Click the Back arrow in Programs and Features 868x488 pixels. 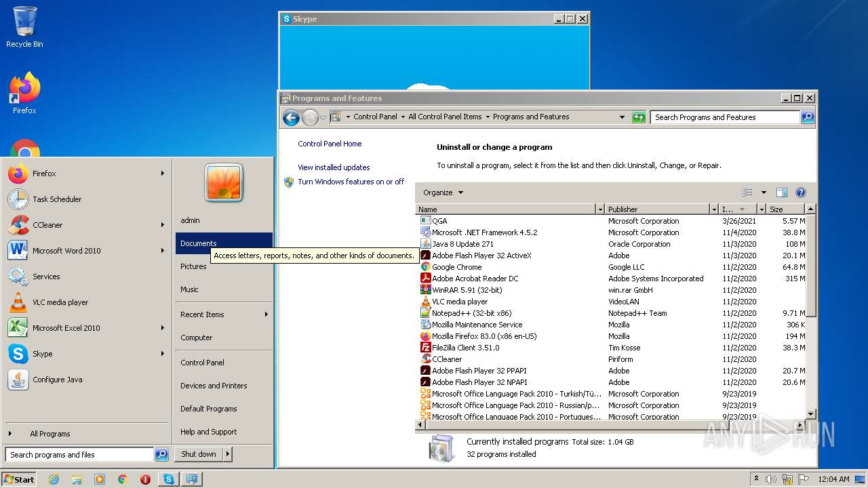pos(291,117)
